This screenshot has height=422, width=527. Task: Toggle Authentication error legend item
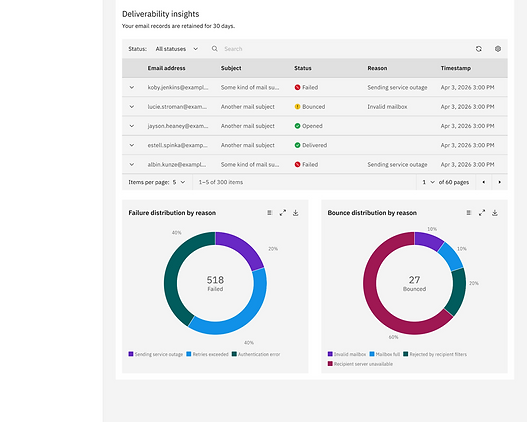click(256, 354)
